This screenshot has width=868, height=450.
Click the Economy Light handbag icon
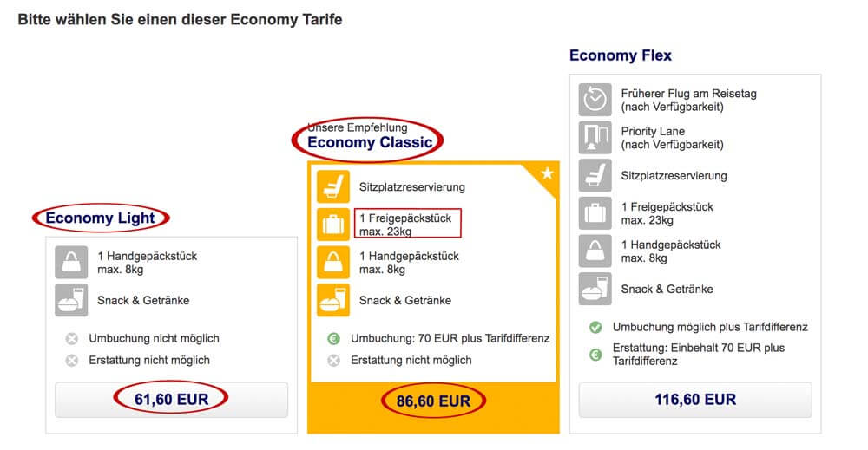pyautogui.click(x=71, y=262)
